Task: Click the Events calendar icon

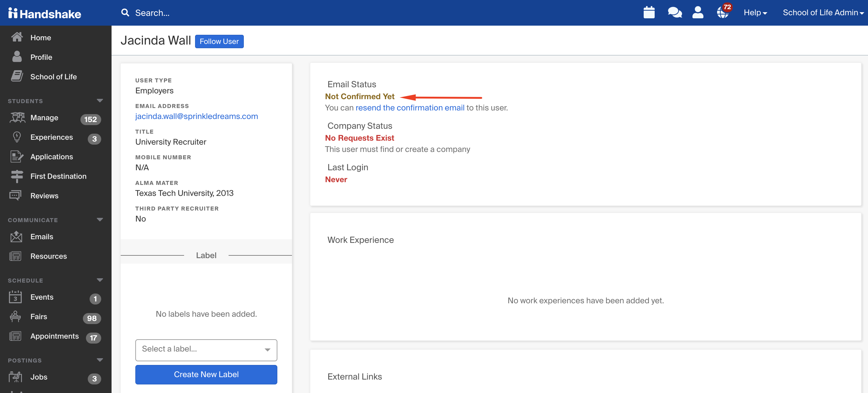Action: coord(15,297)
